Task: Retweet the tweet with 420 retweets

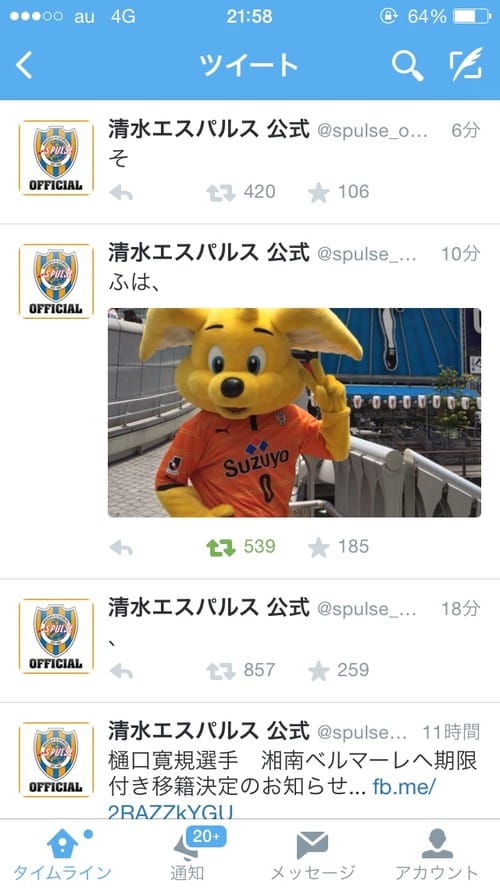Action: pos(220,193)
